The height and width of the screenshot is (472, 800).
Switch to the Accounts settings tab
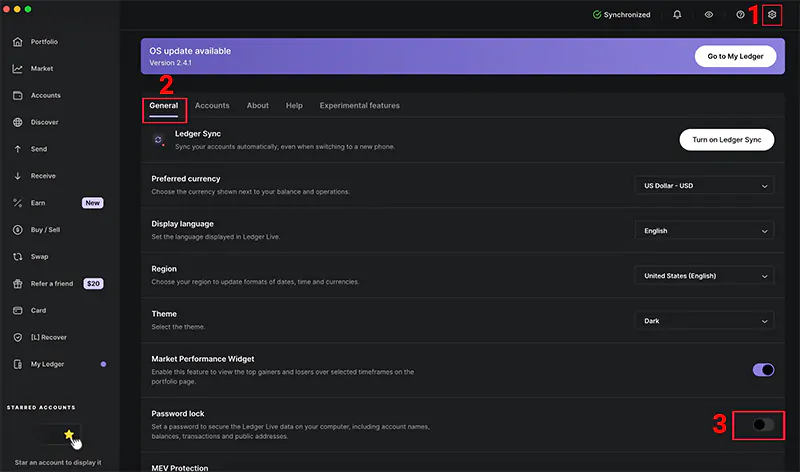[x=212, y=105]
